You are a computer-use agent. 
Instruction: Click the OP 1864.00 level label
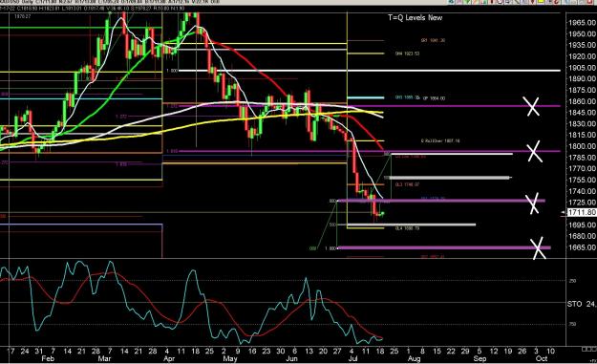click(x=434, y=98)
